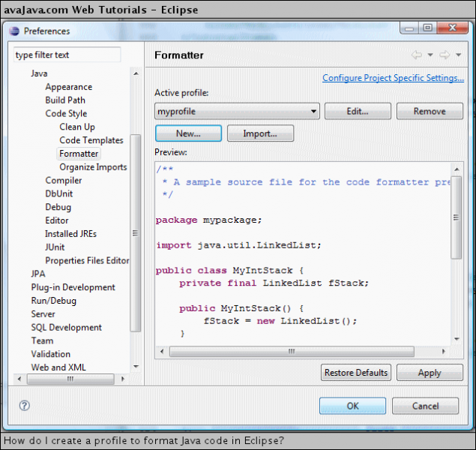Select Plug-in Development tree item
The height and width of the screenshot is (450, 476).
coord(73,287)
